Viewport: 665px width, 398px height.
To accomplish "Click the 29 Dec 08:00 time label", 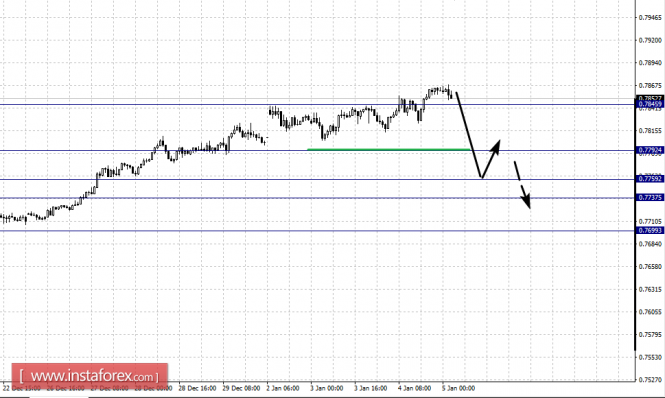I will 241,388.
